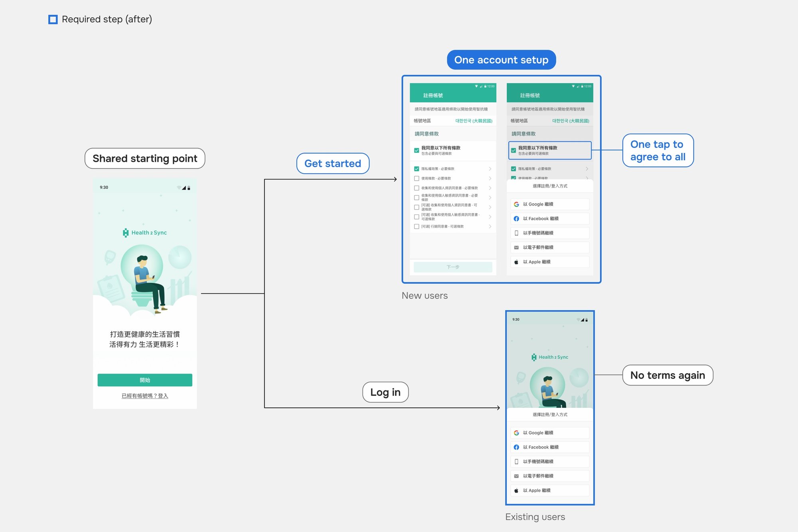Check 收集和使用個人敏感資訊同意書 - 必要條款 box
The height and width of the screenshot is (532, 798).
click(x=417, y=198)
